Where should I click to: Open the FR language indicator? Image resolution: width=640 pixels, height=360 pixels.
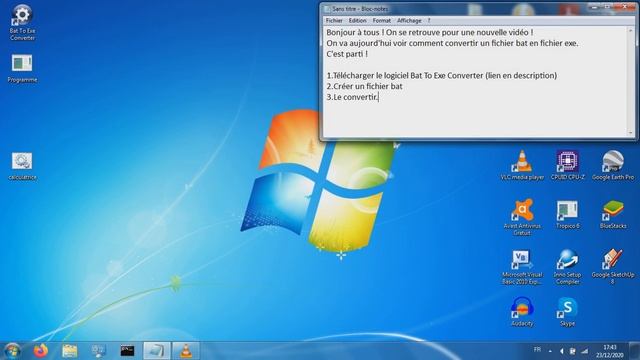pyautogui.click(x=537, y=350)
